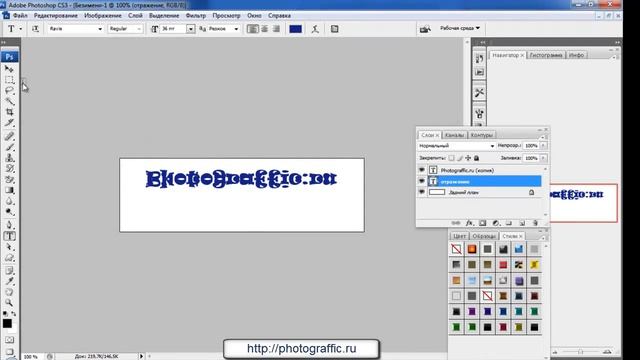
Task: Open the Create warped text dialog
Action: tap(315, 29)
